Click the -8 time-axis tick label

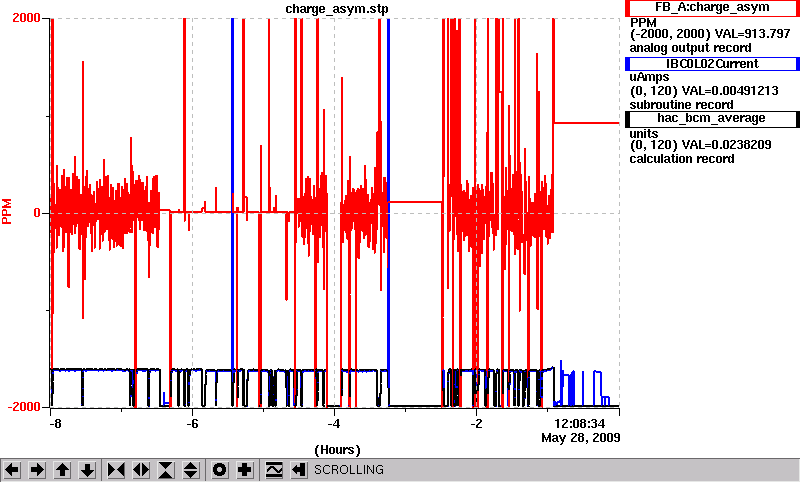[x=55, y=424]
